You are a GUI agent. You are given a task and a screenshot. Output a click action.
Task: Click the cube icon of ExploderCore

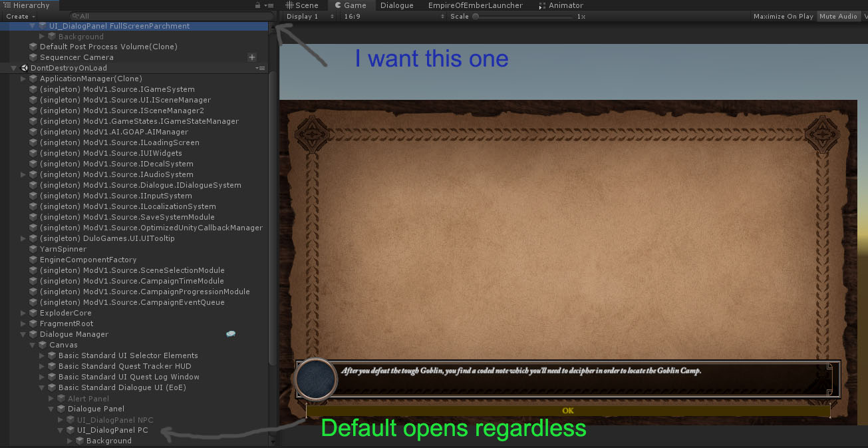pyautogui.click(x=33, y=313)
